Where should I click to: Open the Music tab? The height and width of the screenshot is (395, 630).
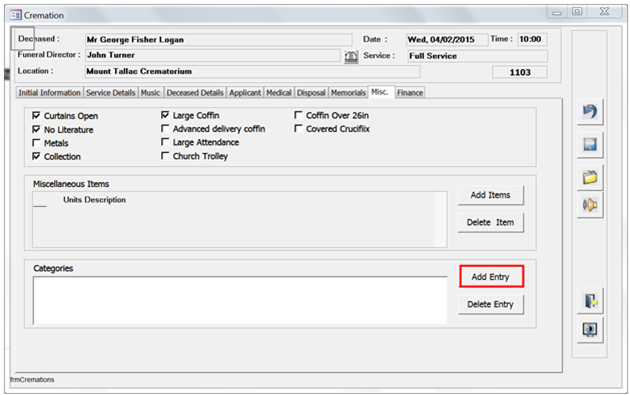pos(150,93)
